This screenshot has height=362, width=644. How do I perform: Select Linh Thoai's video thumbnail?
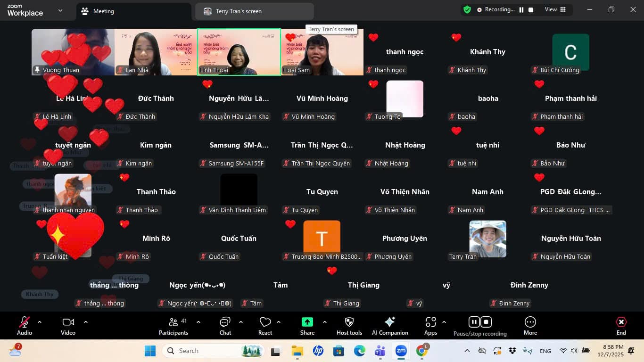239,52
